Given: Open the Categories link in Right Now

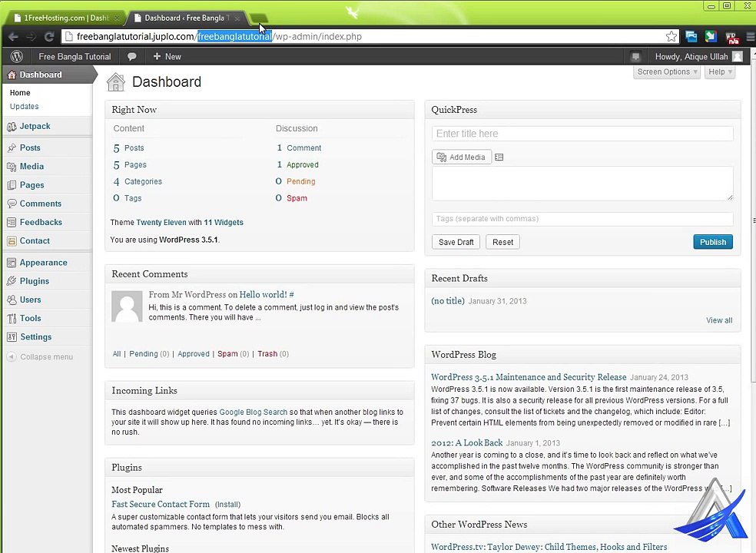Looking at the screenshot, I should [143, 181].
